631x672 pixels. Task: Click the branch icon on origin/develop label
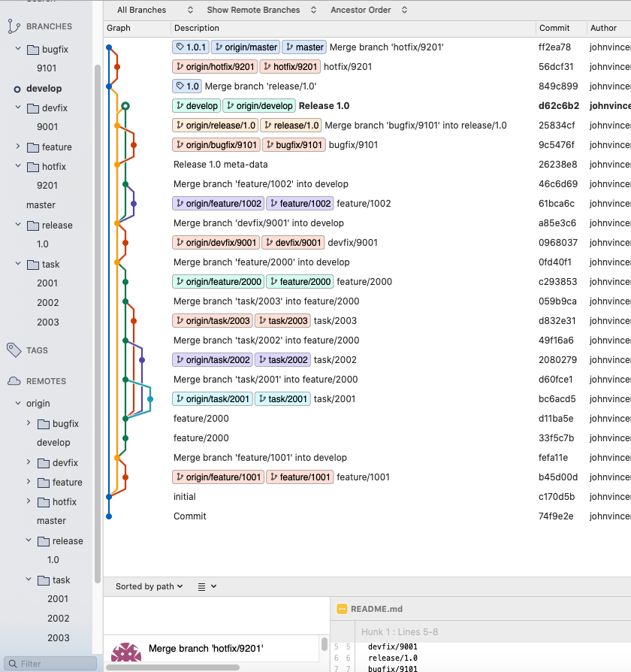pyautogui.click(x=229, y=105)
